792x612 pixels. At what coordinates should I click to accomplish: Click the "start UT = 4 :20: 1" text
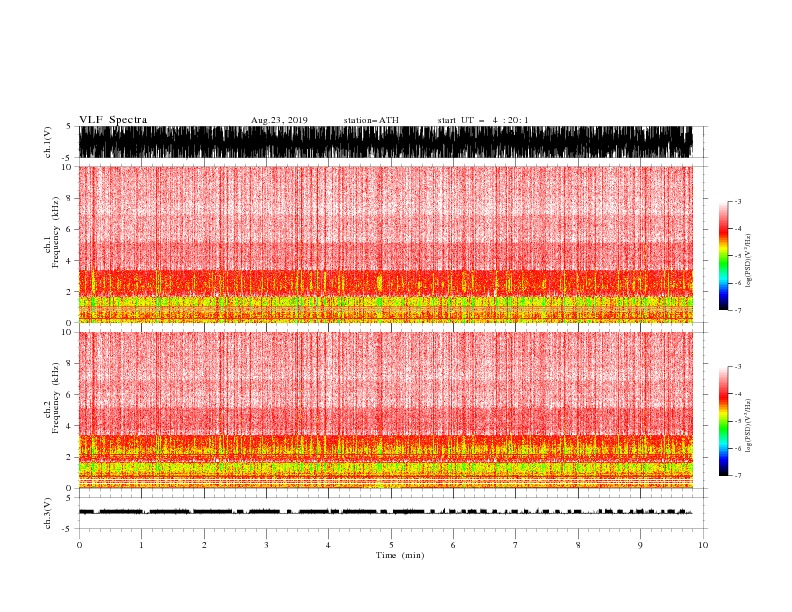[x=483, y=121]
